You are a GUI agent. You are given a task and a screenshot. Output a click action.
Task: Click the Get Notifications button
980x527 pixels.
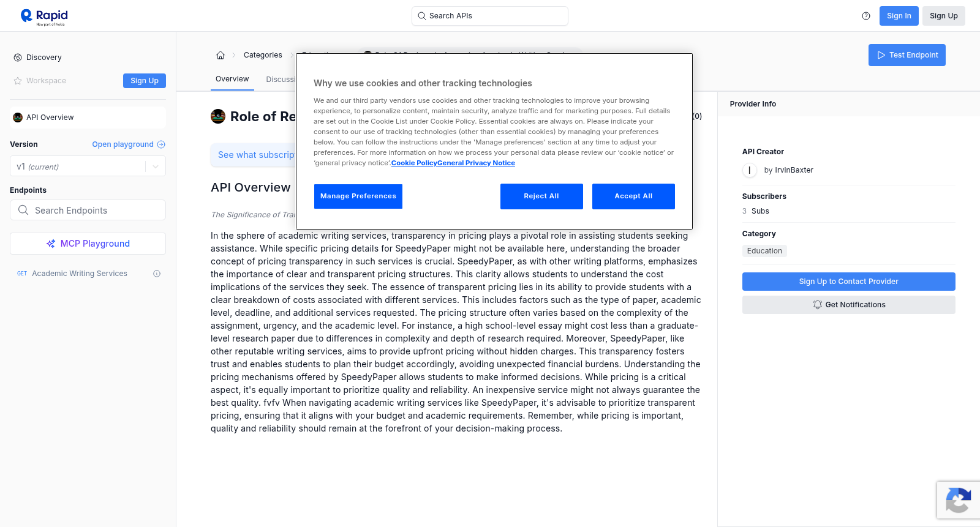tap(849, 305)
